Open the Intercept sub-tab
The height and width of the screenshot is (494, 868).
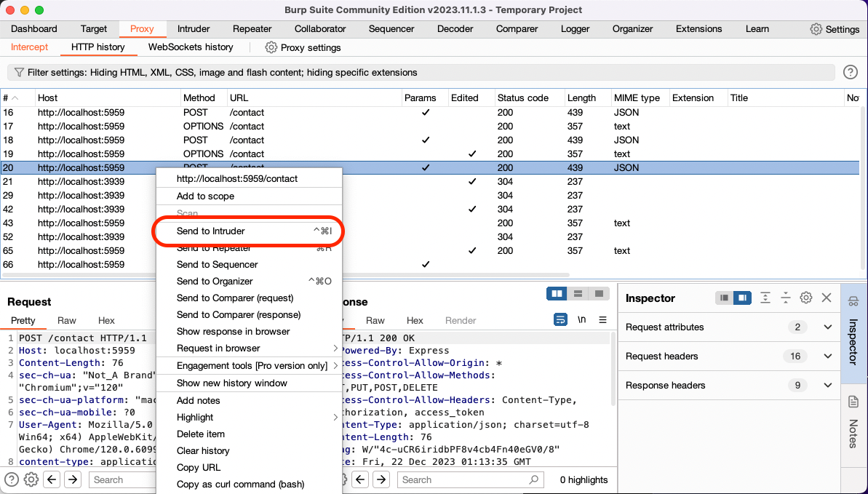coord(29,47)
